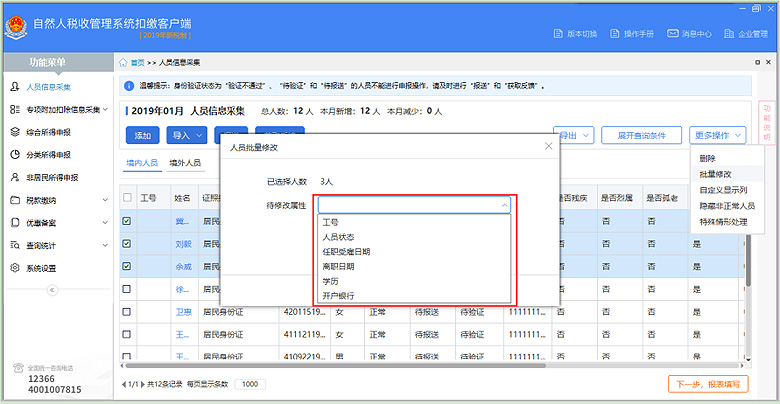Click the 添加 button
The height and width of the screenshot is (404, 780).
coord(142,135)
